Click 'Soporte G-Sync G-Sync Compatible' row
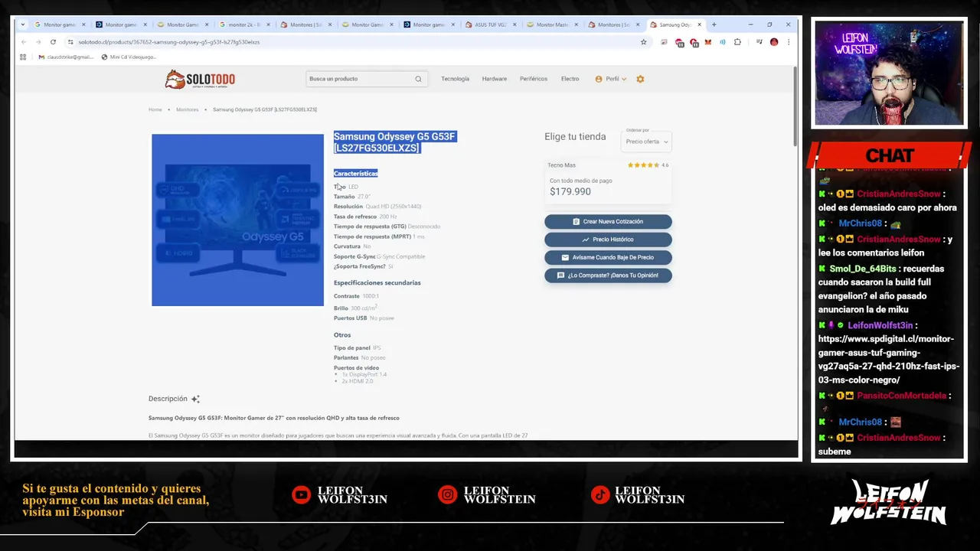The width and height of the screenshot is (980, 551). 379,256
